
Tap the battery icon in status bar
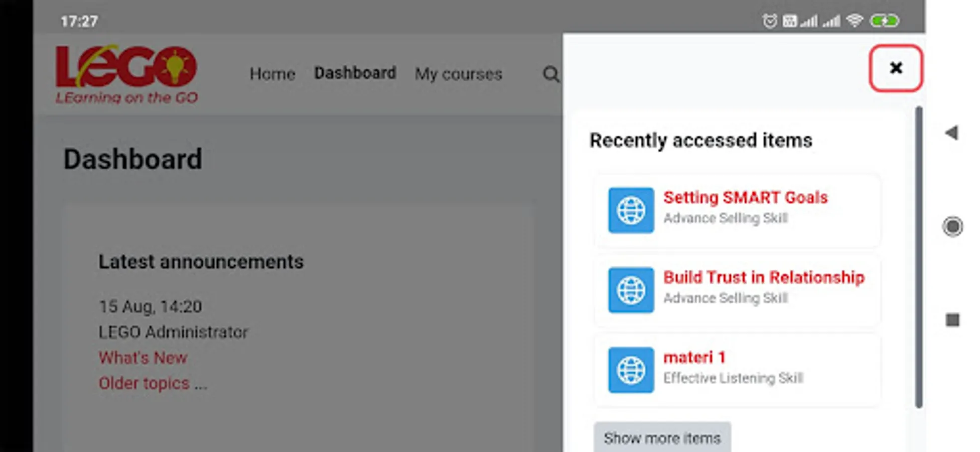tap(884, 21)
